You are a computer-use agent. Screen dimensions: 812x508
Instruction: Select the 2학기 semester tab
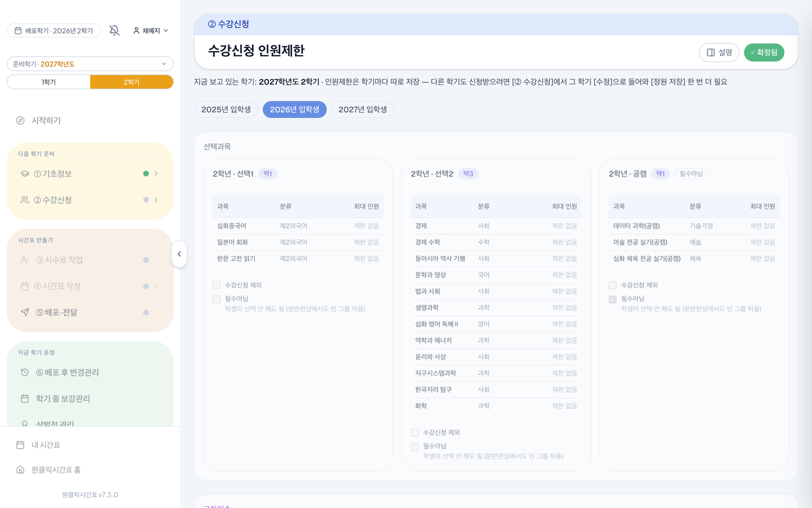point(131,82)
